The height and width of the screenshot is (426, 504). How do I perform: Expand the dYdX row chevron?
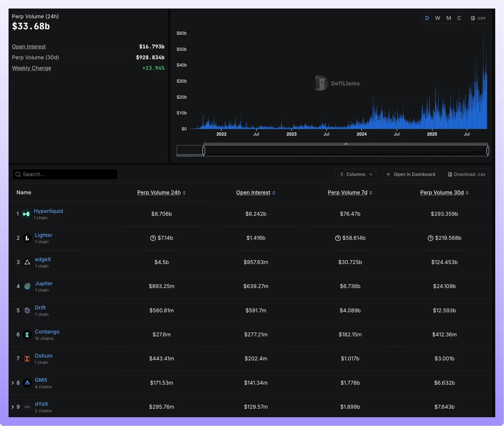pyautogui.click(x=13, y=407)
